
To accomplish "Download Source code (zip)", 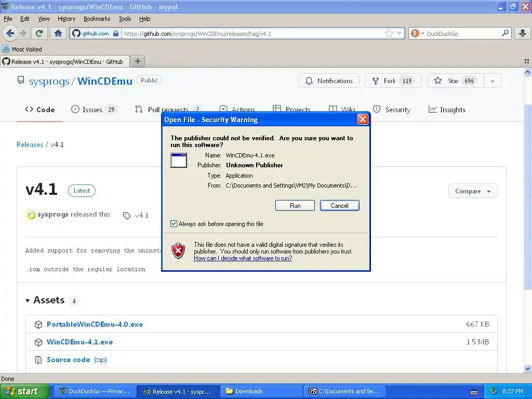I will coord(77,360).
